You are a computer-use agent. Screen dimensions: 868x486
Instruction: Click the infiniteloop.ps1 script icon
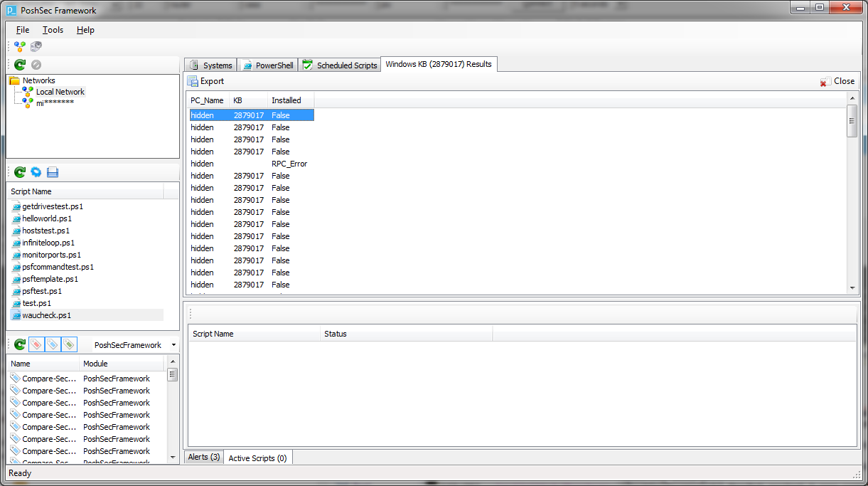(16, 243)
